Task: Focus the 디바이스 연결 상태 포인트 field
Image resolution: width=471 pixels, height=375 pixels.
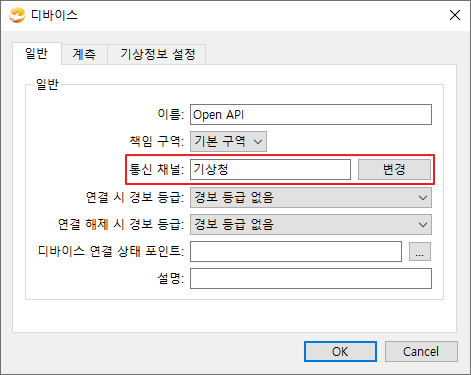Action: point(296,251)
